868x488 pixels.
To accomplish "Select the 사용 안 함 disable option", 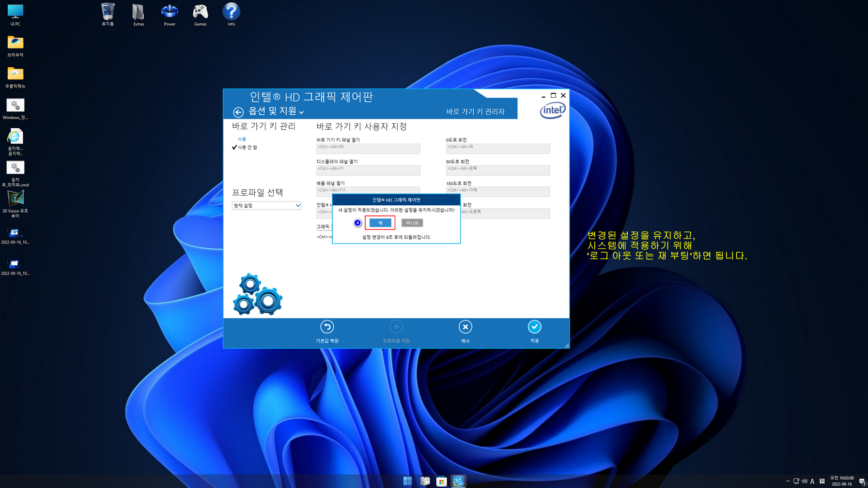I will 247,147.
